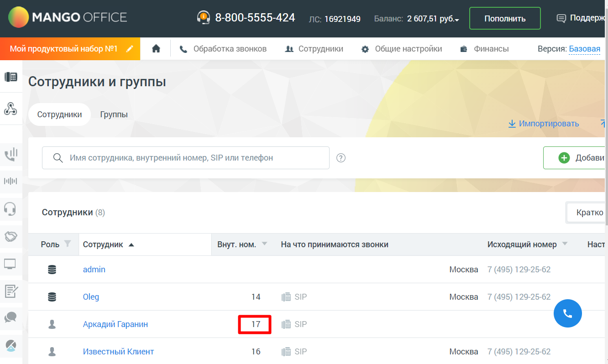Open the Роль column filter funnel
The width and height of the screenshot is (608, 364).
click(68, 244)
